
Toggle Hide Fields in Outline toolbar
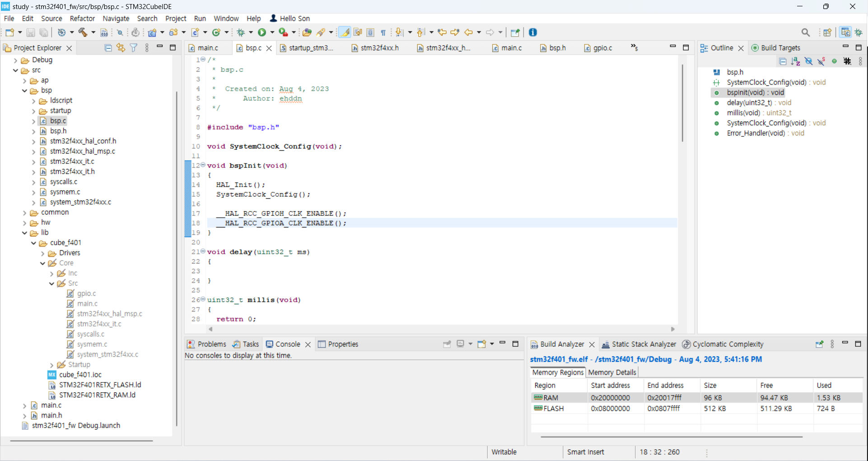809,61
